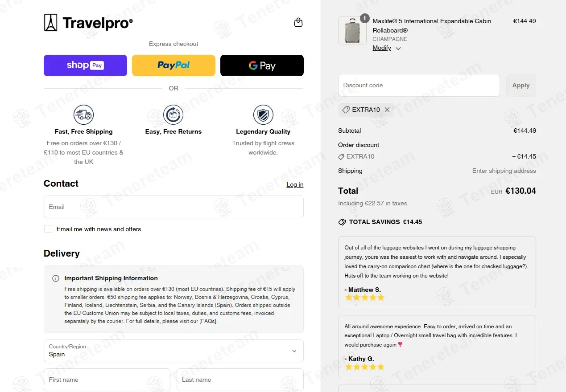566x392 pixels.
Task: Click the Log in link
Action: pyautogui.click(x=295, y=184)
